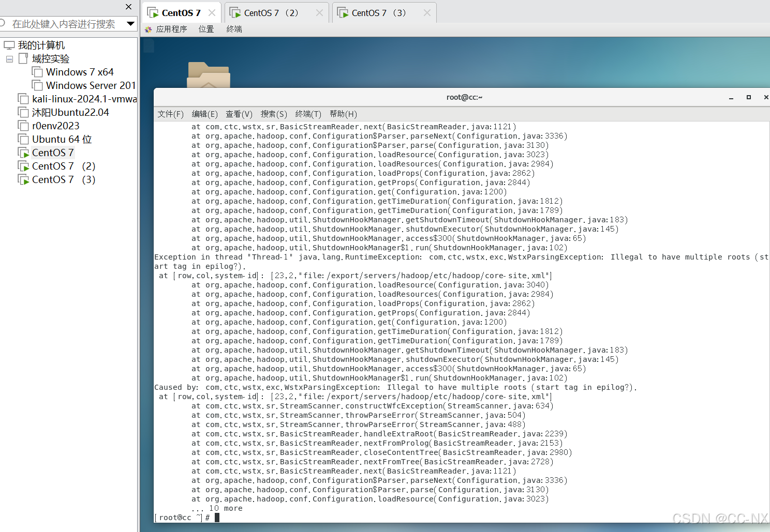Viewport: 770px width, 532px height.
Task: Open the Windows 7 x64 virtual machine
Action: 80,72
